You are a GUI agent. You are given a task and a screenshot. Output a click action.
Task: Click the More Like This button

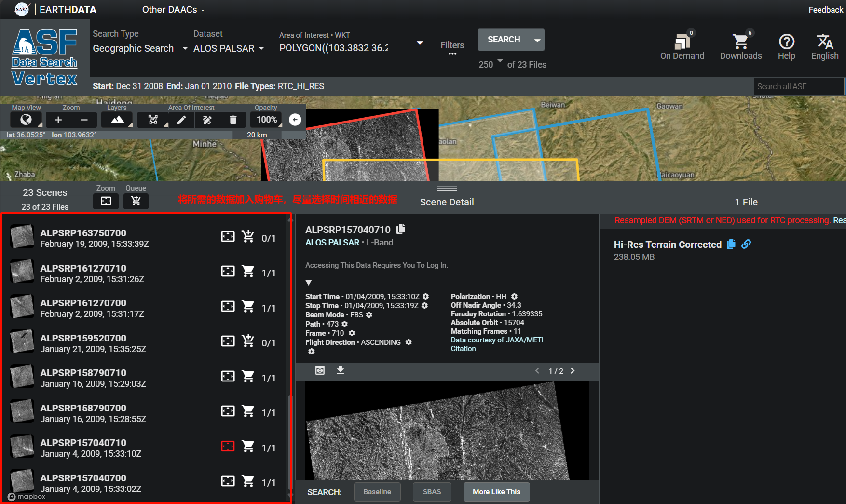pyautogui.click(x=496, y=492)
